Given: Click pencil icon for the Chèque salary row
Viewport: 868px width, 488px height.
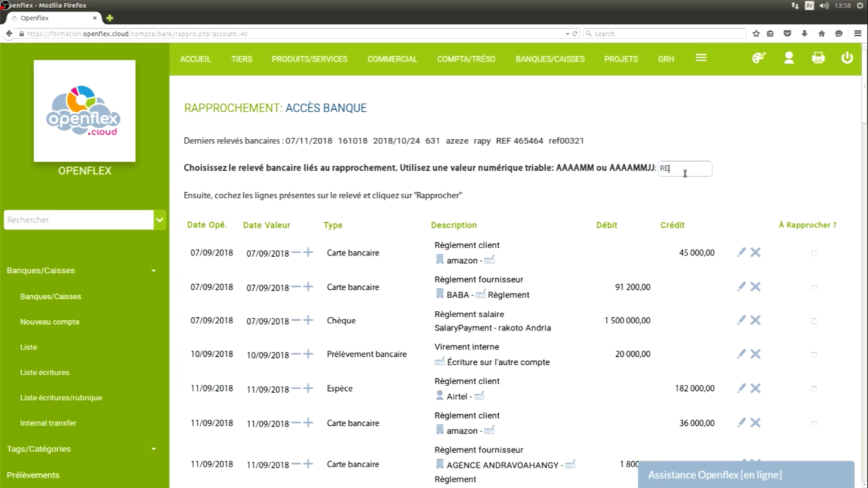Looking at the screenshot, I should [741, 320].
